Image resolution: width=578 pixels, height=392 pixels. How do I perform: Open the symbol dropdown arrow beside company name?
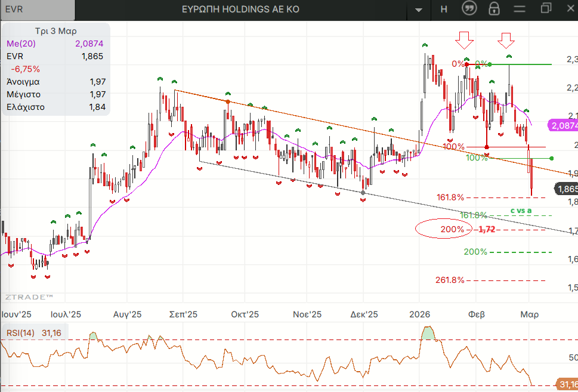click(419, 10)
